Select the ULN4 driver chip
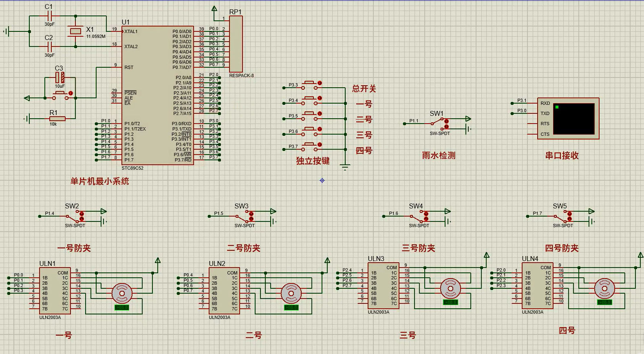This screenshot has height=354, width=644. 537,285
